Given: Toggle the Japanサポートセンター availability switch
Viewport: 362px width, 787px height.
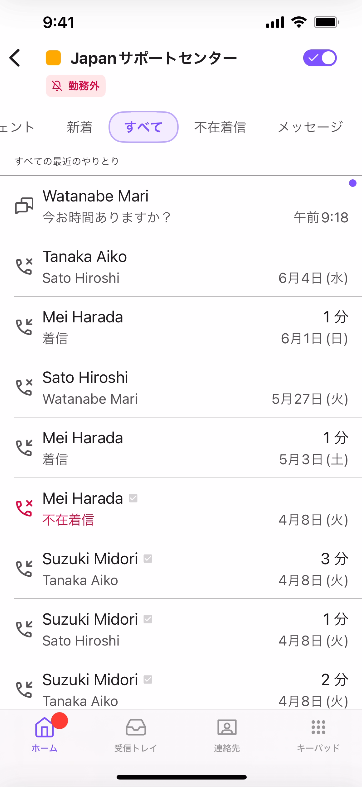Looking at the screenshot, I should click(319, 58).
